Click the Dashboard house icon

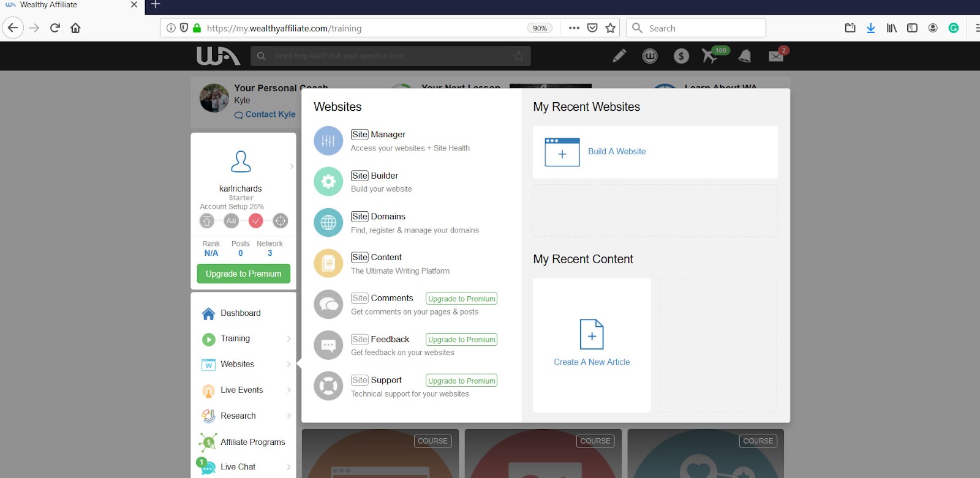coord(208,313)
